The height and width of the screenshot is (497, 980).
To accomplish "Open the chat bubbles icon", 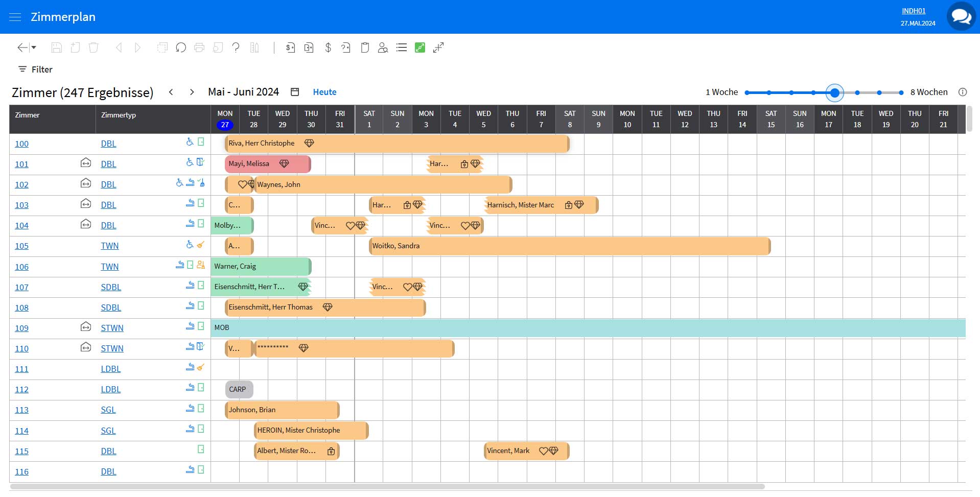I will coord(961,17).
